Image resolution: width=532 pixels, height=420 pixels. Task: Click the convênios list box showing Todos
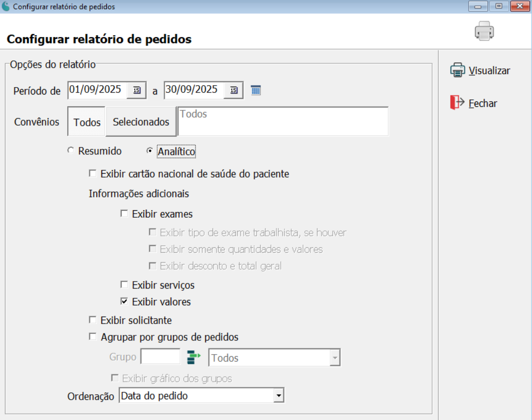tap(283, 122)
